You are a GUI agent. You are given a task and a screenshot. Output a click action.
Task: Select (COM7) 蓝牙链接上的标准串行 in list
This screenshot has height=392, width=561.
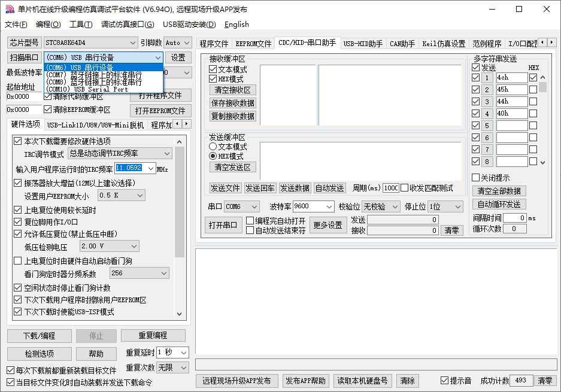pos(104,75)
